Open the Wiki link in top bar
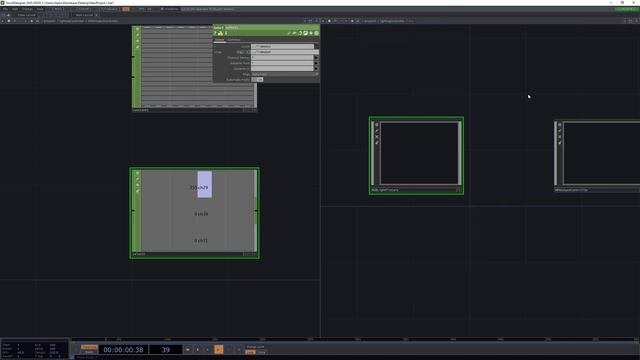Screen dimensions: 640x360 point(58,9)
